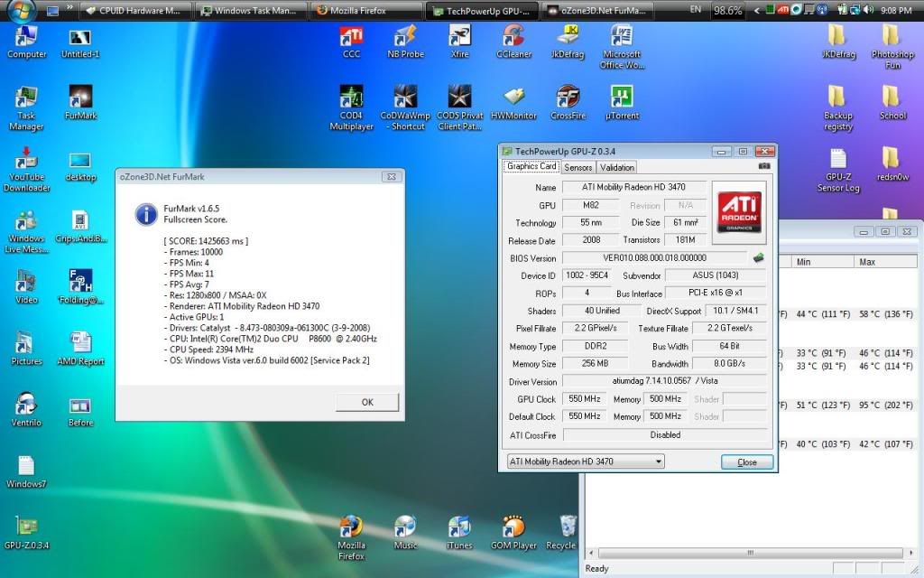Screen dimensions: 924x578
Task: Select the NB Probe desktop shortcut
Action: coord(405,42)
